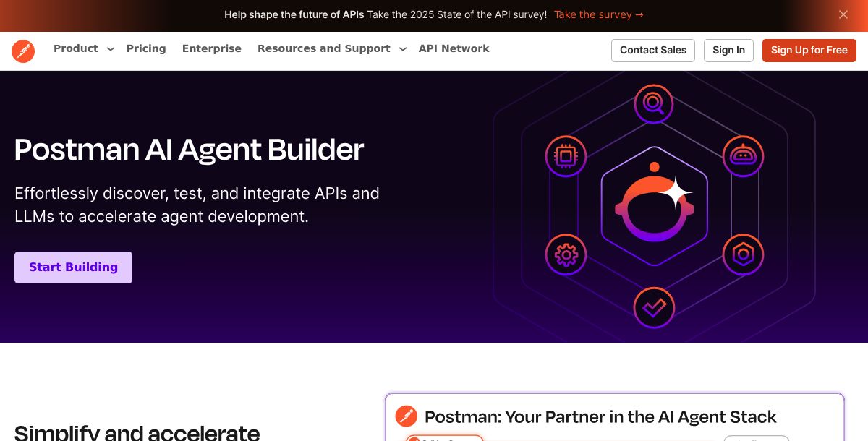Go to the Pricing page
Image resolution: width=868 pixels, height=441 pixels.
coord(146,48)
